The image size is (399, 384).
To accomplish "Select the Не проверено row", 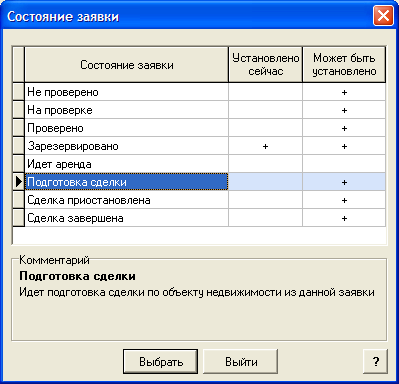I will tap(199, 92).
